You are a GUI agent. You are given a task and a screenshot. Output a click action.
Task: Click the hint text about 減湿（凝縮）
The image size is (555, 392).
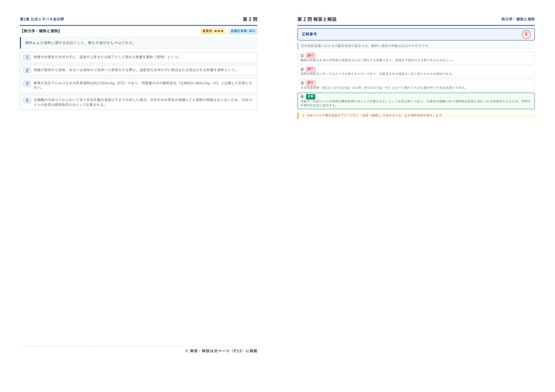pos(375,115)
